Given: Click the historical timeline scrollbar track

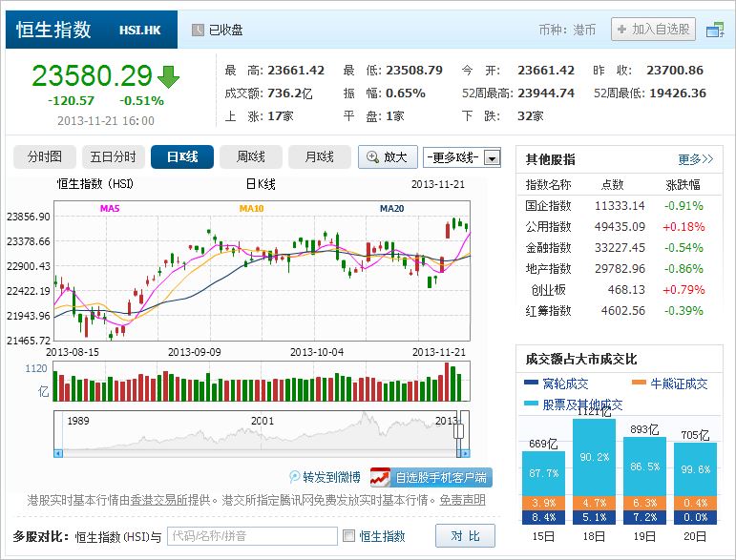Looking at the screenshot, I should pyautogui.click(x=262, y=453).
